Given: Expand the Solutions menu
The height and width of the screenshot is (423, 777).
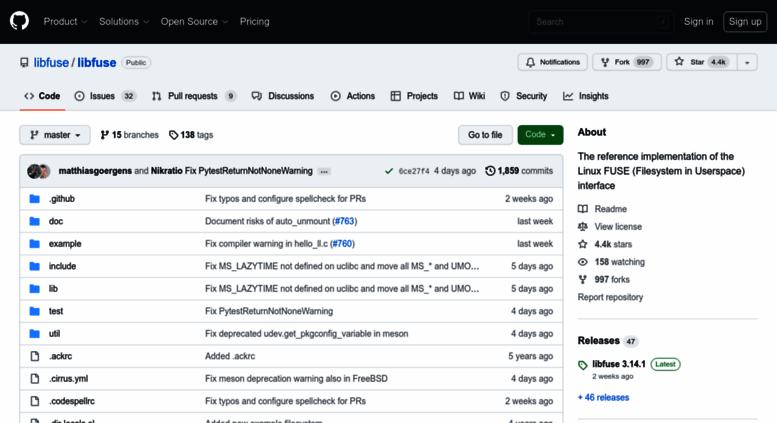Looking at the screenshot, I should point(124,22).
